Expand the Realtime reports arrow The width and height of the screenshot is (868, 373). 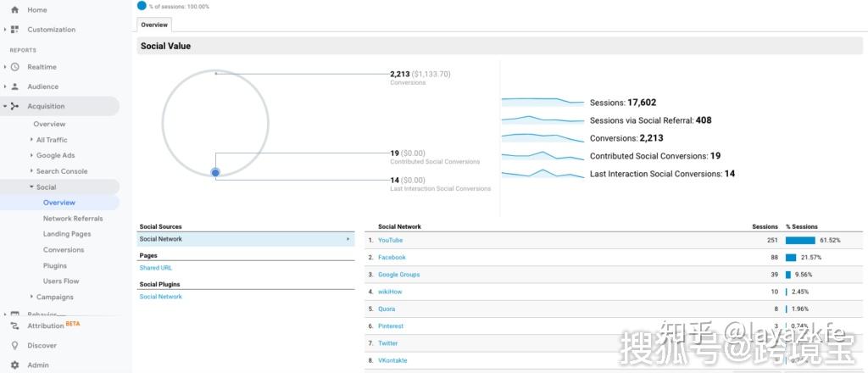5,67
